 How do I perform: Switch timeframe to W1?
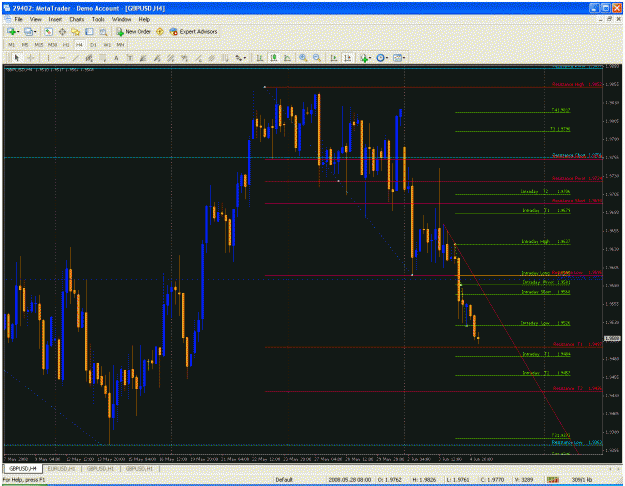(107, 45)
